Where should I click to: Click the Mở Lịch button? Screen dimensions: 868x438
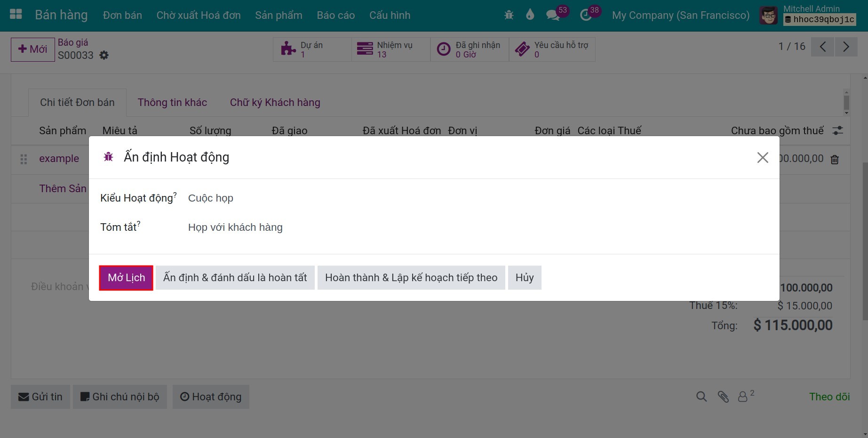(126, 278)
